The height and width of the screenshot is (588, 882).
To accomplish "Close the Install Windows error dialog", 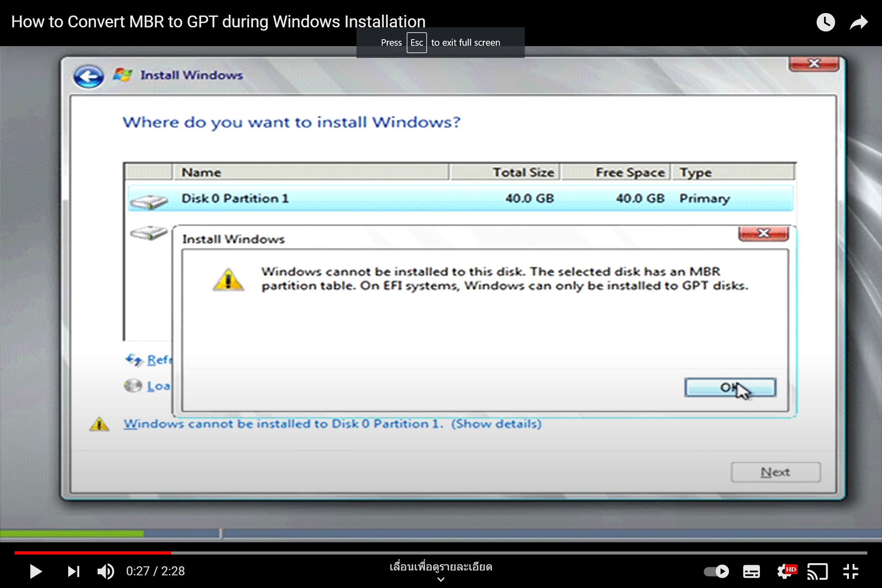I will [763, 234].
